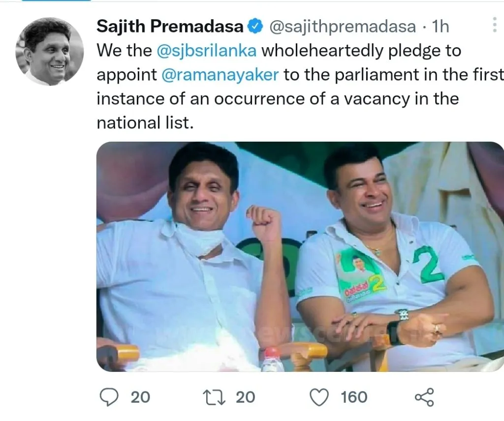This screenshot has width=504, height=421.
Task: Click the retweet count 20
Action: (x=246, y=397)
